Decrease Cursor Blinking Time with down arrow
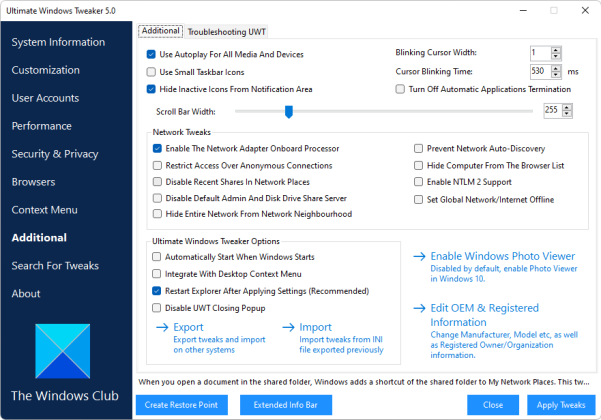Screen dimensions: 601x420 pyautogui.click(x=556, y=75)
